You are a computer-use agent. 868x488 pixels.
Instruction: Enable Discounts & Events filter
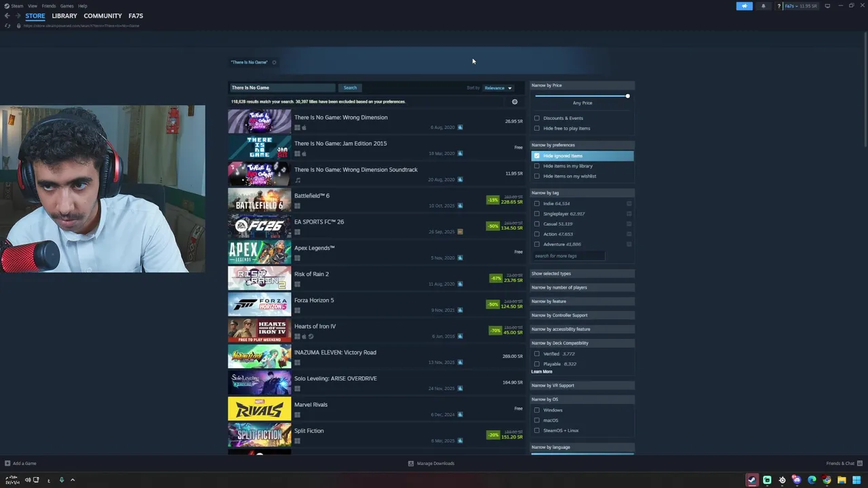tap(537, 118)
